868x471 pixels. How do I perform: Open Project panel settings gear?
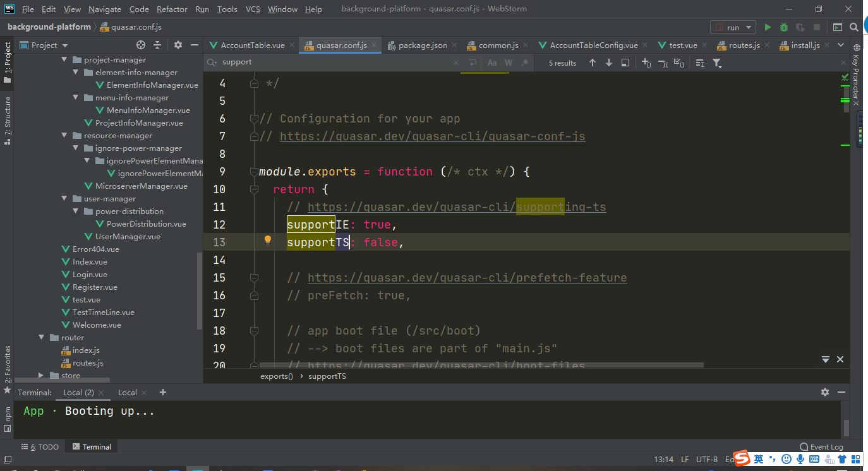178,45
